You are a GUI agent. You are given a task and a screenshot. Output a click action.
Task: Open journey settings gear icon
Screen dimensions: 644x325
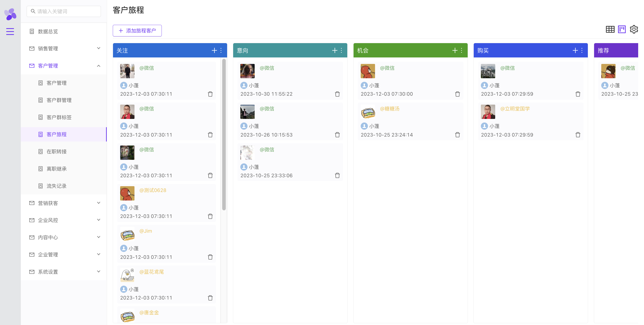(x=634, y=30)
